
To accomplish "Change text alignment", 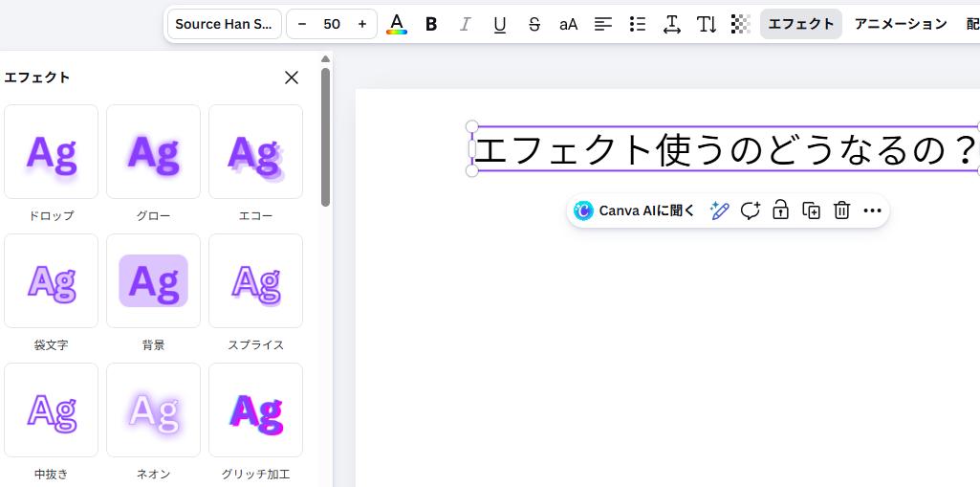I will [x=602, y=24].
